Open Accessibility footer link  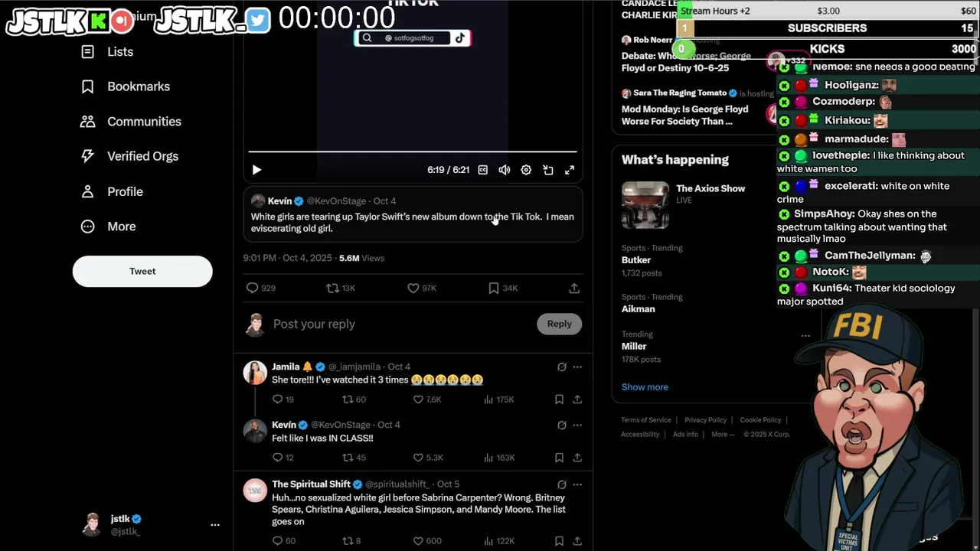(640, 435)
